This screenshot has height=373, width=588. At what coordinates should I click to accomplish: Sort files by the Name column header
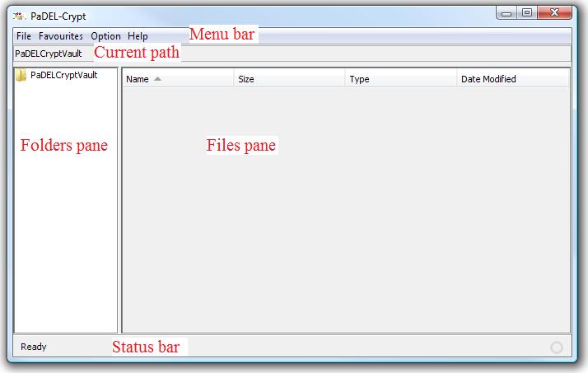coord(138,79)
